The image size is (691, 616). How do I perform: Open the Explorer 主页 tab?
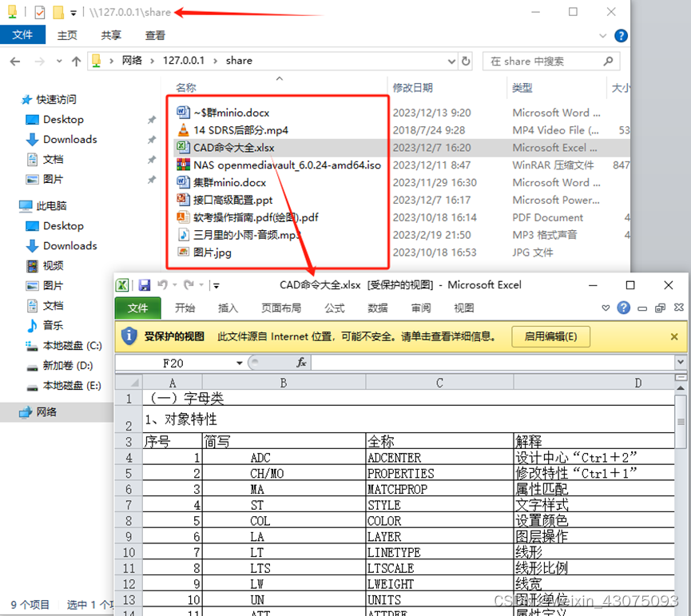click(67, 35)
